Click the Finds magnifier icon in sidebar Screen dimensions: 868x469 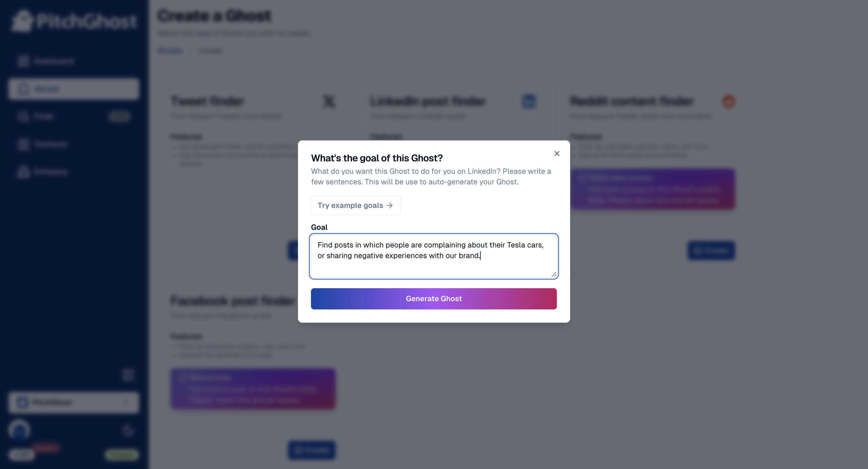click(23, 117)
